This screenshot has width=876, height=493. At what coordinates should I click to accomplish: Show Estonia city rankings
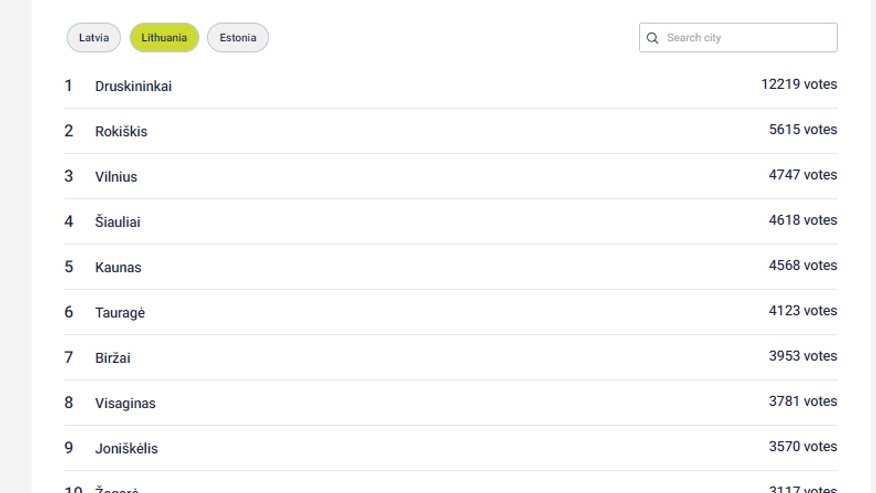tap(238, 38)
